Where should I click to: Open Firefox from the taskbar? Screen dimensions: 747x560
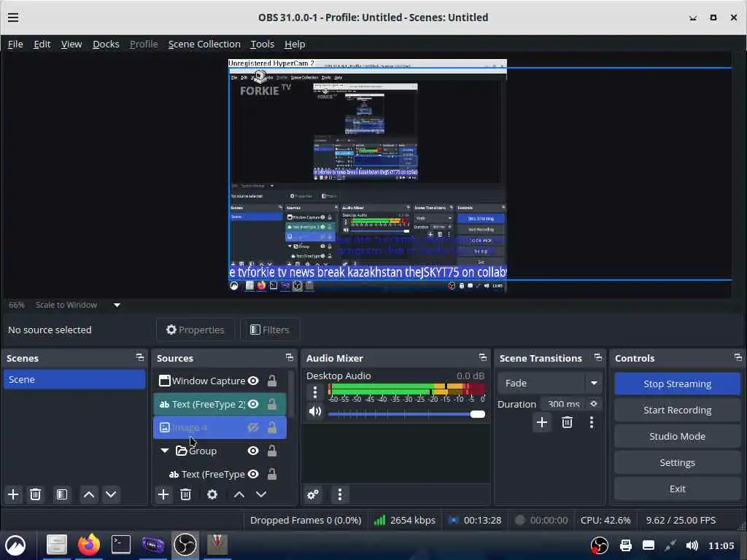pyautogui.click(x=88, y=545)
